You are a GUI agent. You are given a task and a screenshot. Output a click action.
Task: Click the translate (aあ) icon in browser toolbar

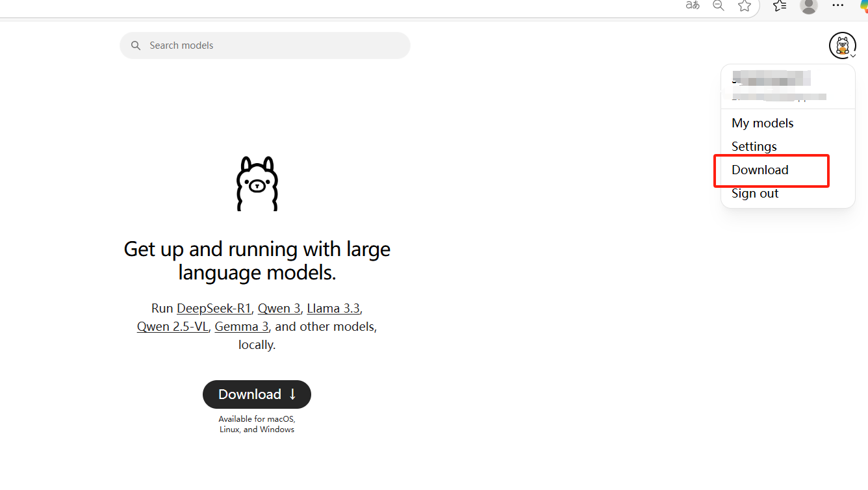[693, 5]
